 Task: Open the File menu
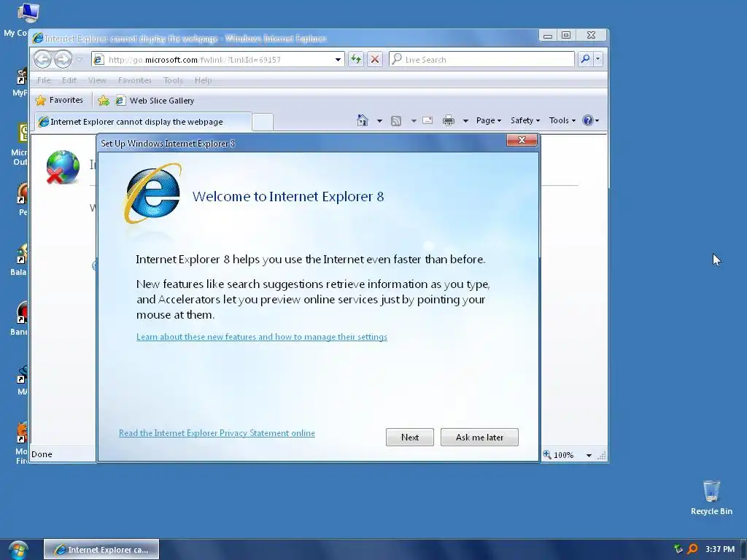44,80
